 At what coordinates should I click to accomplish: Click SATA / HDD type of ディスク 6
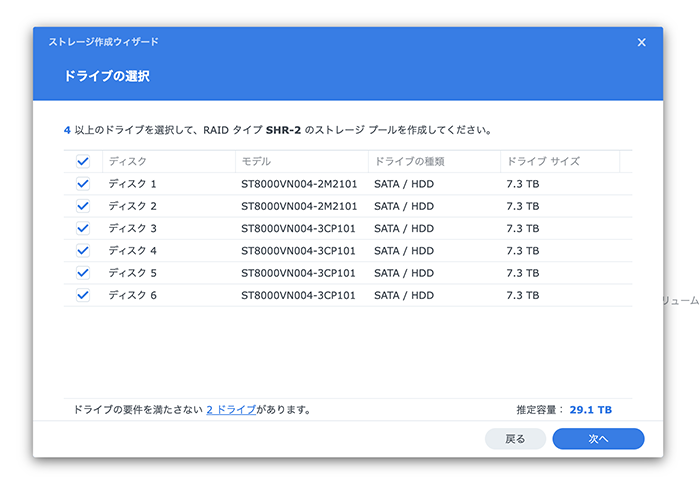(x=404, y=295)
